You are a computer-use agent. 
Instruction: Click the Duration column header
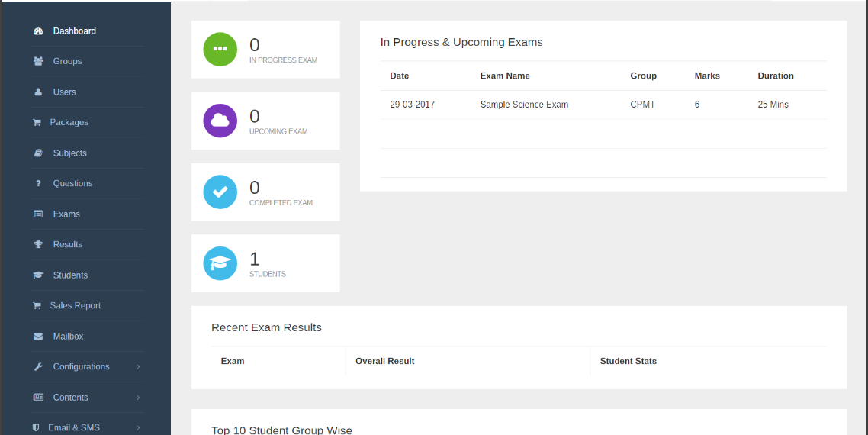click(776, 76)
